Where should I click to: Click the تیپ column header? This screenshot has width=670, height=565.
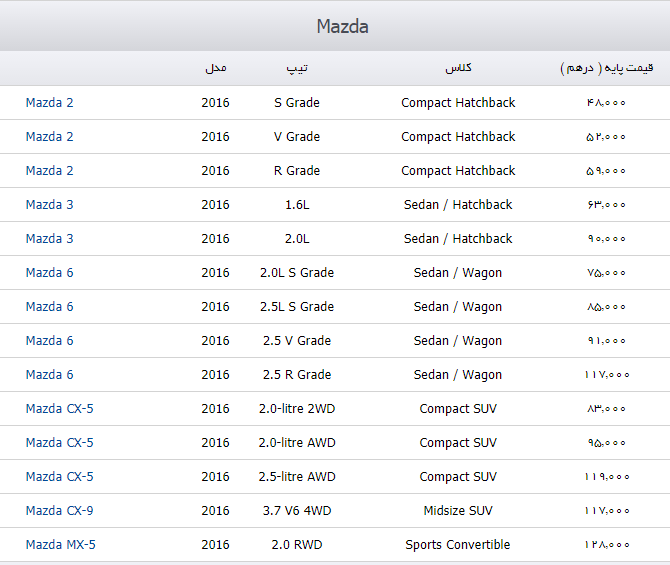coord(297,68)
